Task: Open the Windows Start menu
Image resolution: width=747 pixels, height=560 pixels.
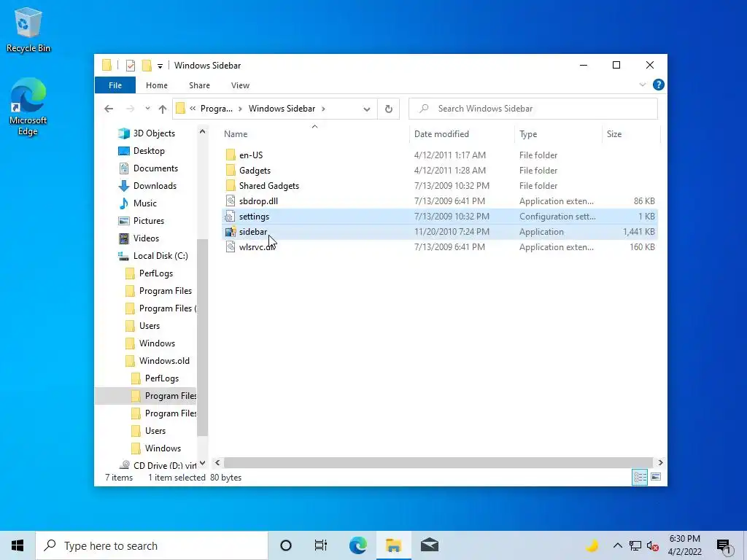Action: click(x=18, y=545)
